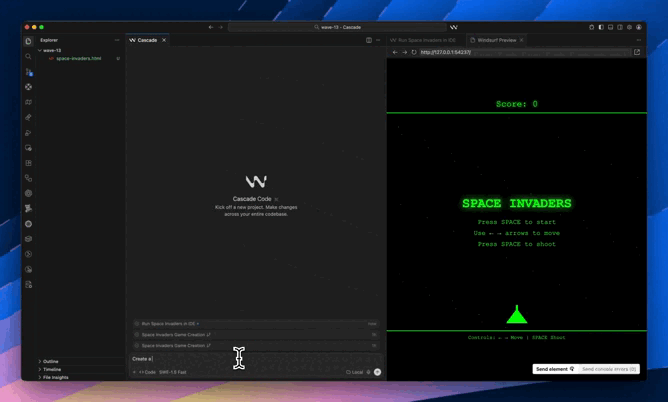Screen dimensions: 668x402
Task: Open the space-invaders.html file
Action: (x=78, y=58)
